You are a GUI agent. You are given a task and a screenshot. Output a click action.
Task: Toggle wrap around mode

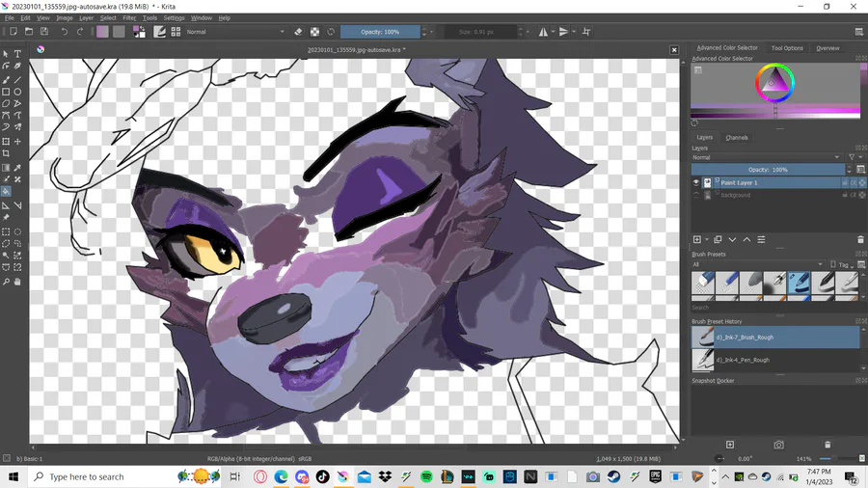coord(586,32)
